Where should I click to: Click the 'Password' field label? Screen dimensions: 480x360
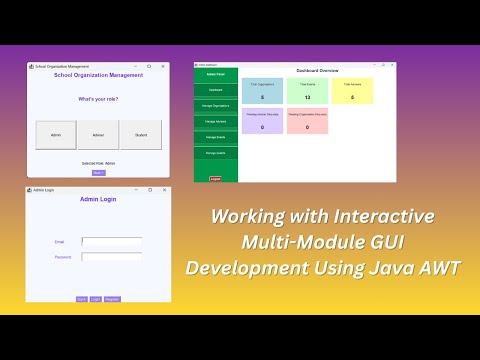click(63, 257)
